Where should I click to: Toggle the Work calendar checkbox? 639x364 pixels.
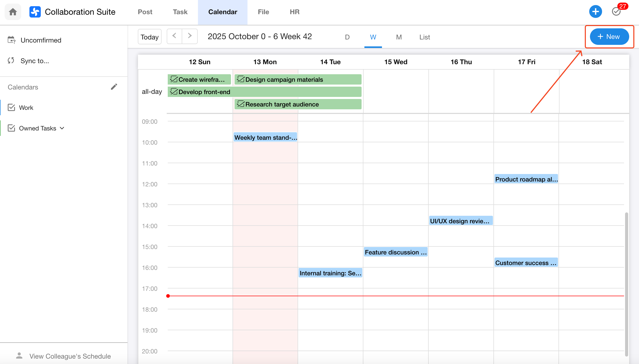click(x=11, y=107)
